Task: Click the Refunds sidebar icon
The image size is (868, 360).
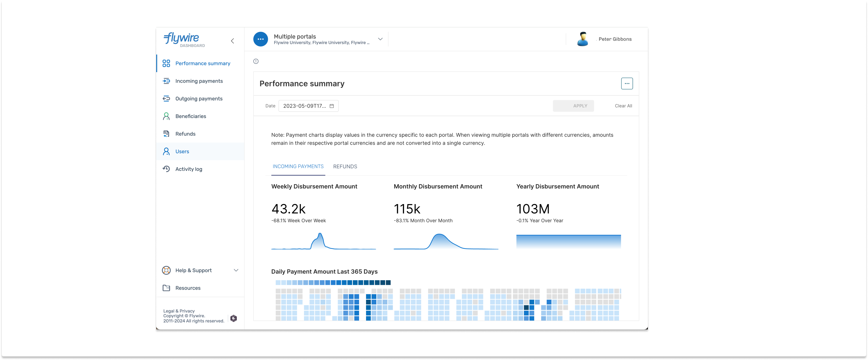Action: (166, 134)
